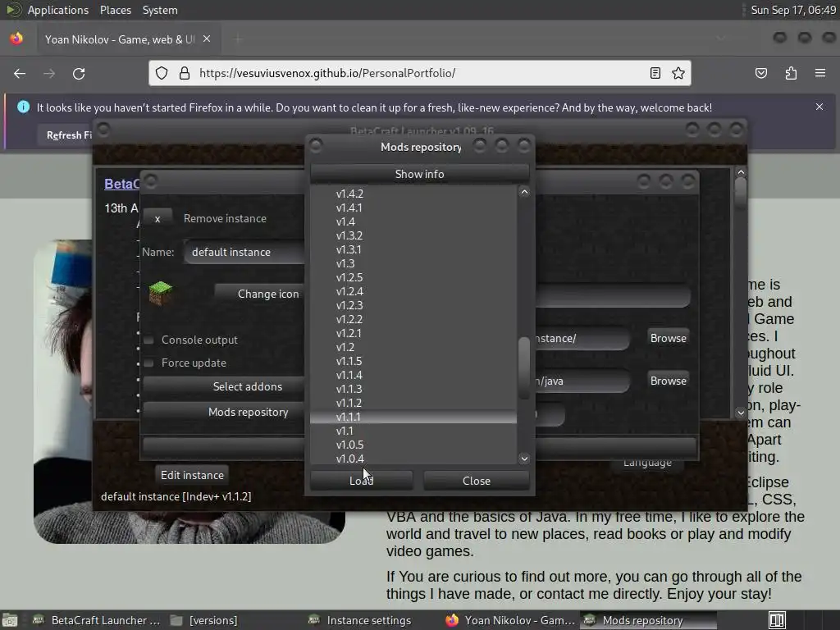Click the Mods repository button in instance settings
Viewport: 840px width, 630px height.
click(x=224, y=412)
